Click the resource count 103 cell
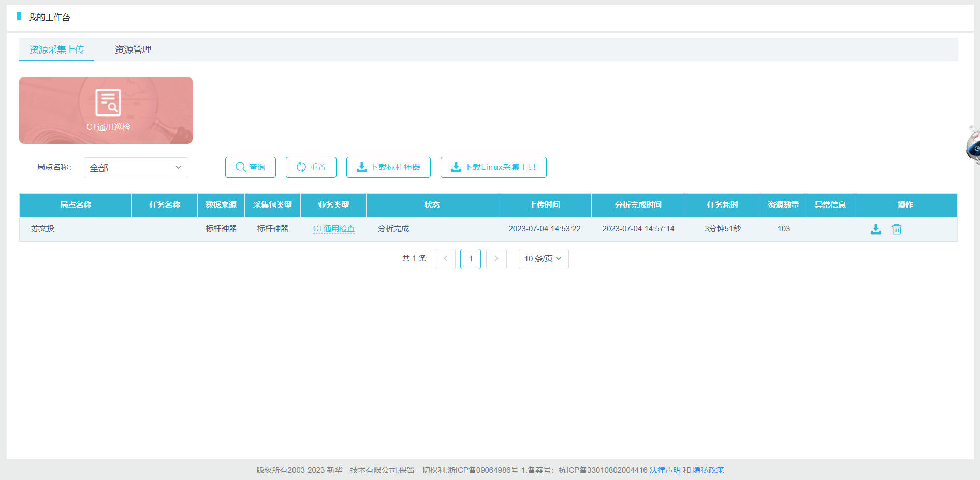This screenshot has width=980, height=480. tap(784, 229)
